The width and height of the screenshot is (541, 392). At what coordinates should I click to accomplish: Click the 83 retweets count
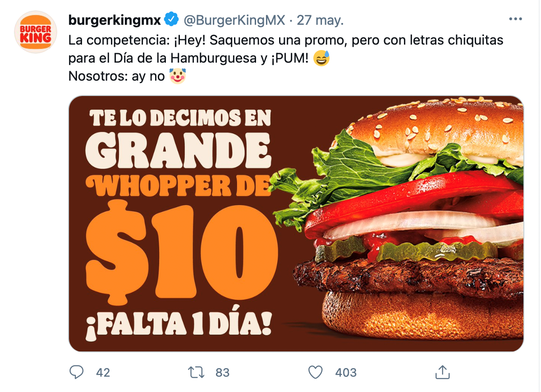tap(223, 373)
